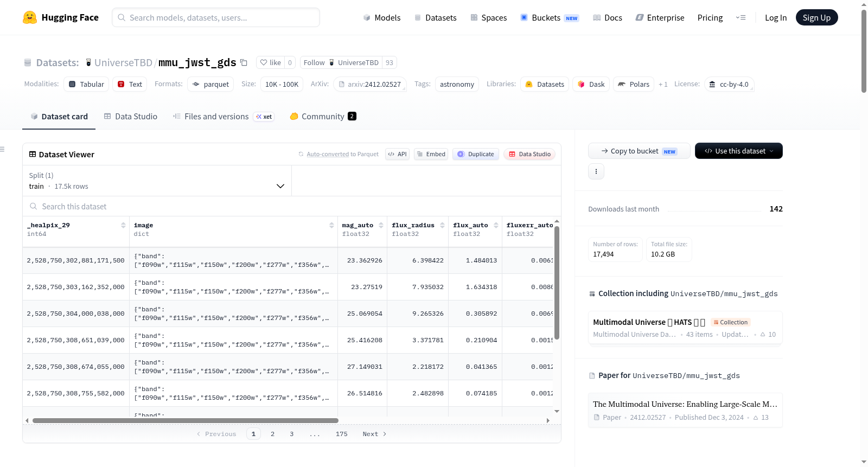Click the Log In link
Viewport: 868px width, 467px height.
pos(776,17)
